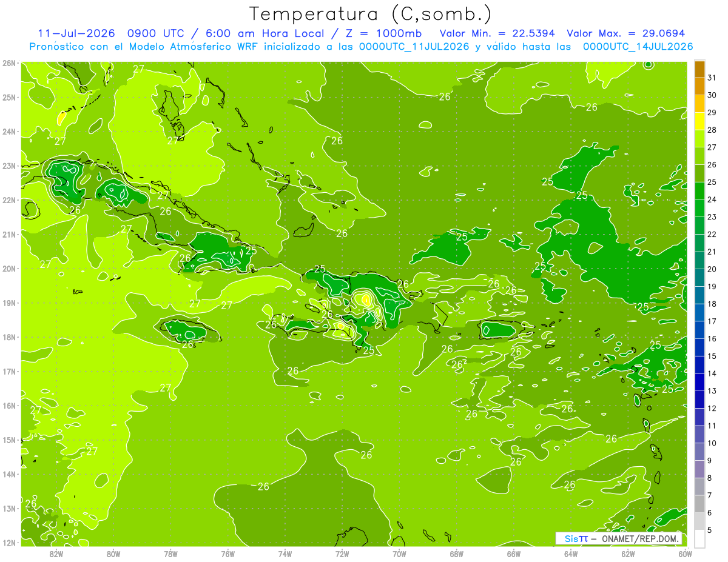Click the '29' color scale label
The width and height of the screenshot is (728, 562).
point(712,112)
